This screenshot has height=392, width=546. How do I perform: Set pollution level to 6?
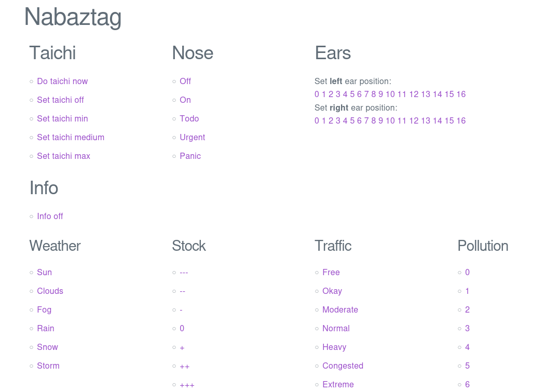pyautogui.click(x=467, y=384)
